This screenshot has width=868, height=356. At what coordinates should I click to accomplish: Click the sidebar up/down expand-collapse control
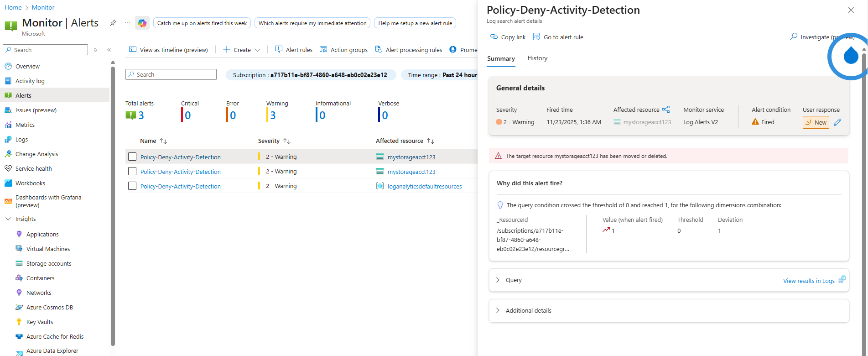point(95,50)
